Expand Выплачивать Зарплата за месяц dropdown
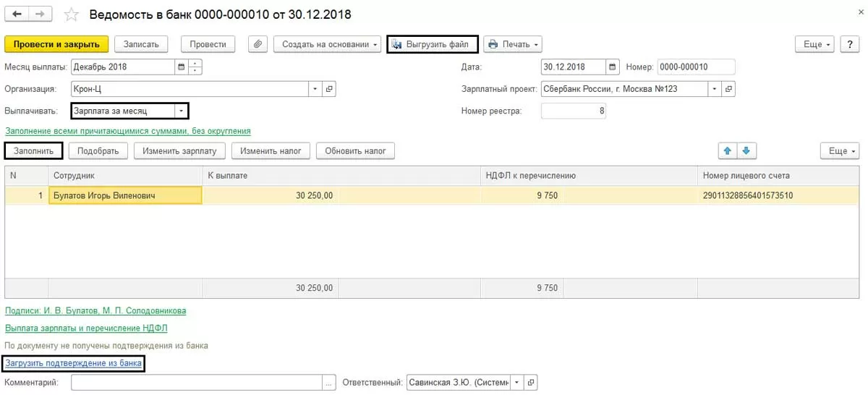Screen dimensions: 868x395 tap(181, 111)
